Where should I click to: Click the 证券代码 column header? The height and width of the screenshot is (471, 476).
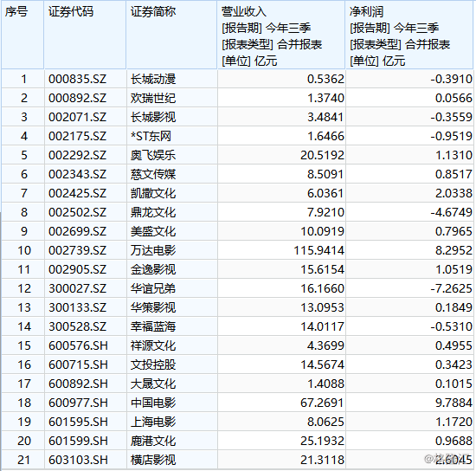tap(85, 35)
